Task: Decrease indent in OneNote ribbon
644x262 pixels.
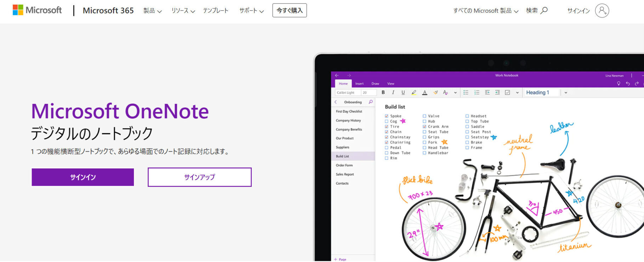Action: tap(487, 93)
